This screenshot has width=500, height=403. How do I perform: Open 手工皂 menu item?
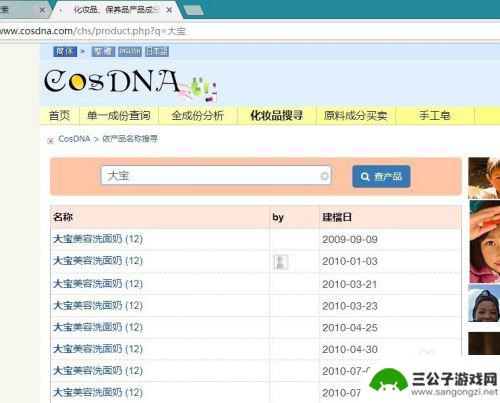[435, 116]
